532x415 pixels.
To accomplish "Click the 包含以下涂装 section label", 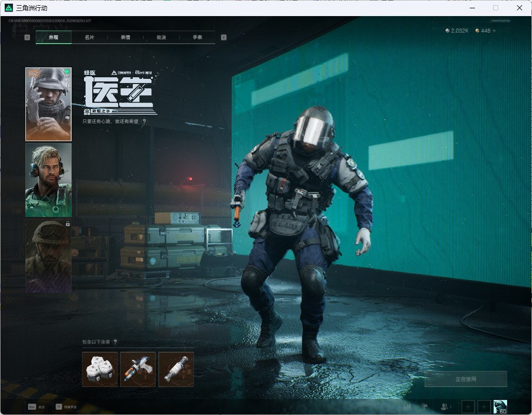I will (96, 342).
